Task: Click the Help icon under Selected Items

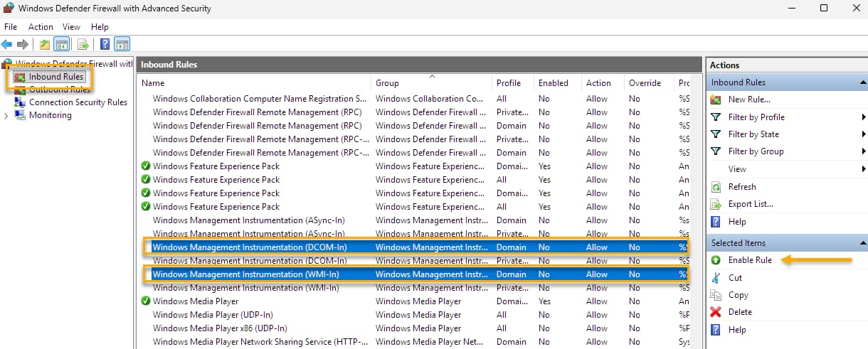Action: [x=716, y=330]
